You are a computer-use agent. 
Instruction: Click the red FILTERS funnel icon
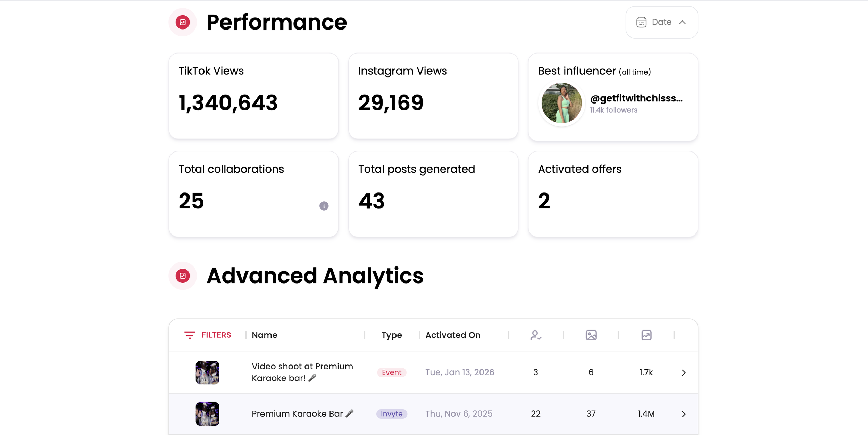point(189,335)
